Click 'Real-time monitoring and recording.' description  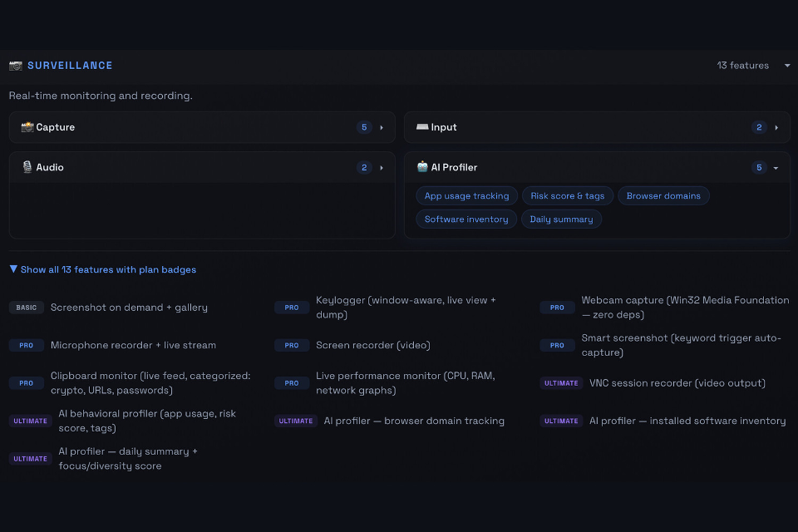click(101, 96)
